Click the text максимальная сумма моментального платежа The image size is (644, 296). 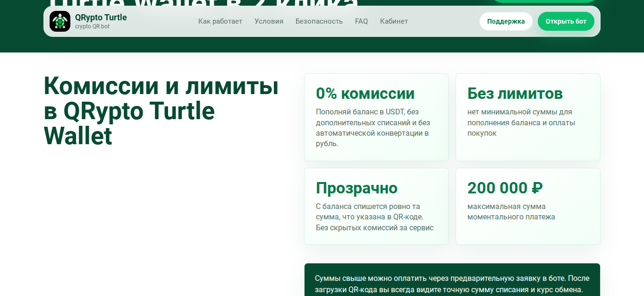coord(511,212)
